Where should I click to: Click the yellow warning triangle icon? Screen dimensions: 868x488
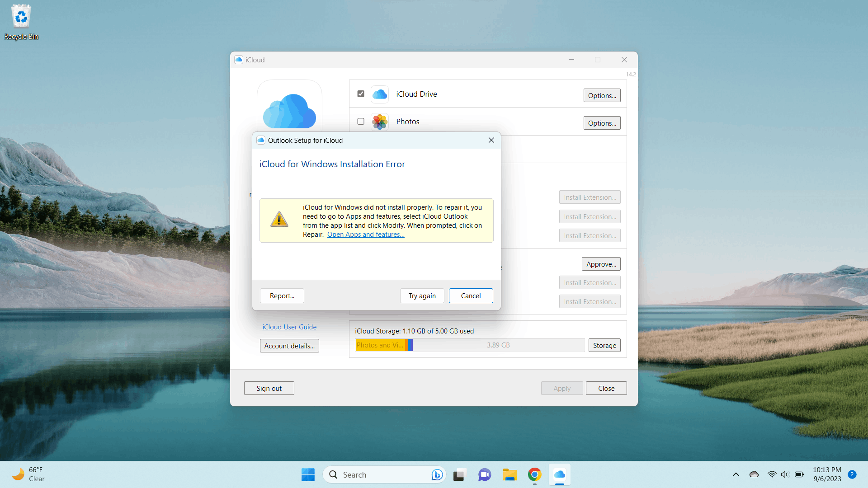279,220
